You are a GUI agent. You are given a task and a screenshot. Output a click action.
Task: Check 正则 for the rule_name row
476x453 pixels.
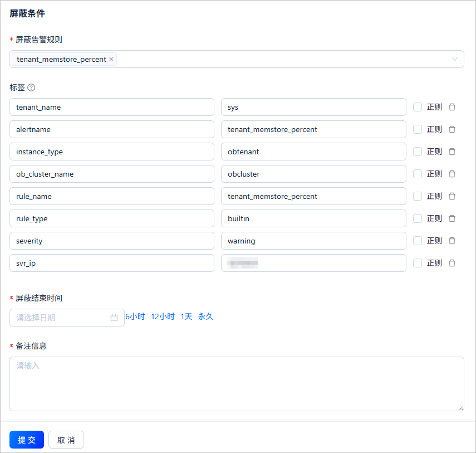pos(418,196)
